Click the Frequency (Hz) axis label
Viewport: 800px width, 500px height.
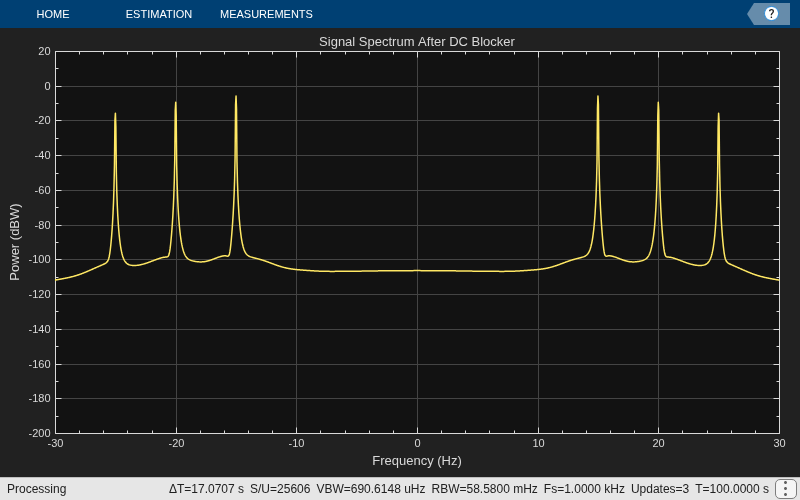(x=417, y=461)
